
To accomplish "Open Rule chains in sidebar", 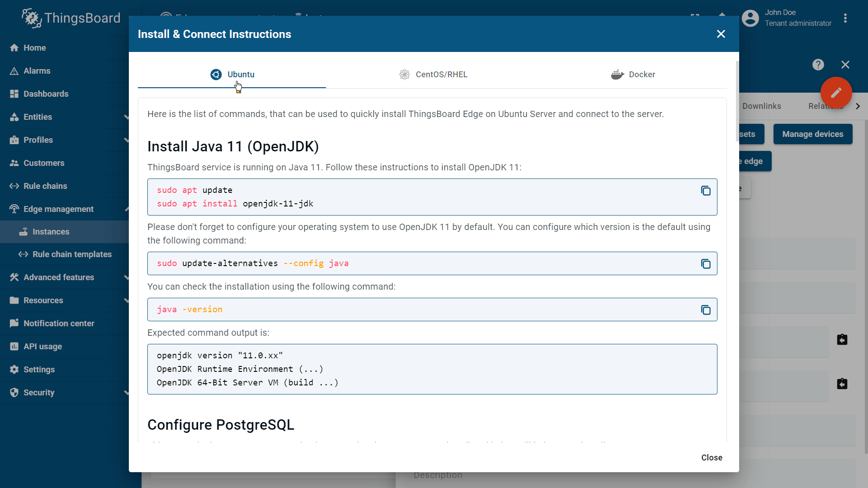I will [x=64, y=186].
